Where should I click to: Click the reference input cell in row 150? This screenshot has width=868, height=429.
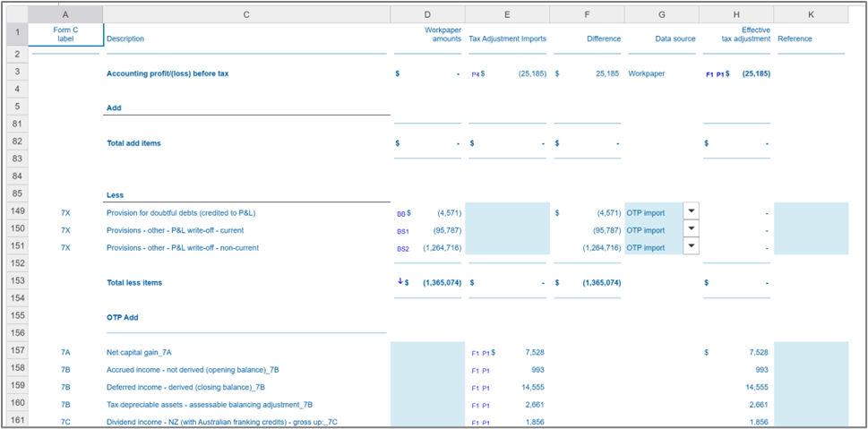point(811,228)
